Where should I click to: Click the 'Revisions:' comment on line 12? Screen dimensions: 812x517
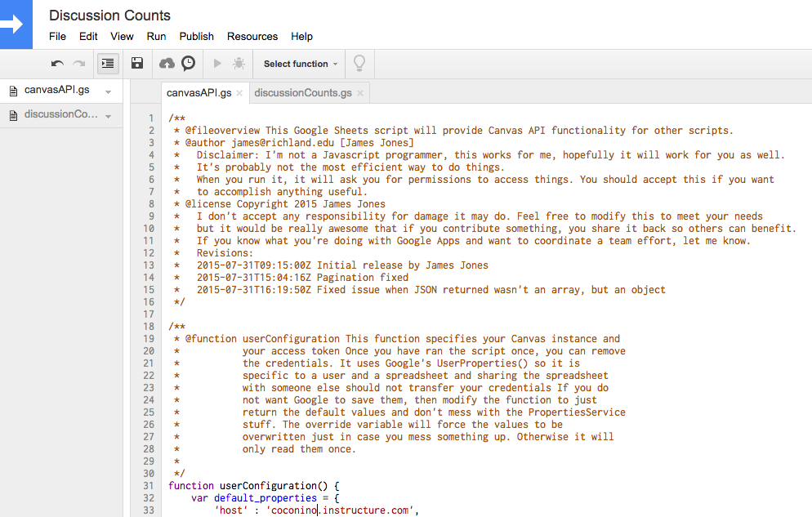click(x=225, y=253)
